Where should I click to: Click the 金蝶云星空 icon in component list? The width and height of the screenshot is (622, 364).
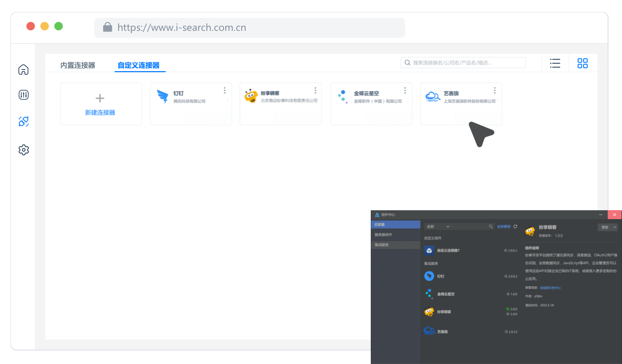tap(429, 294)
